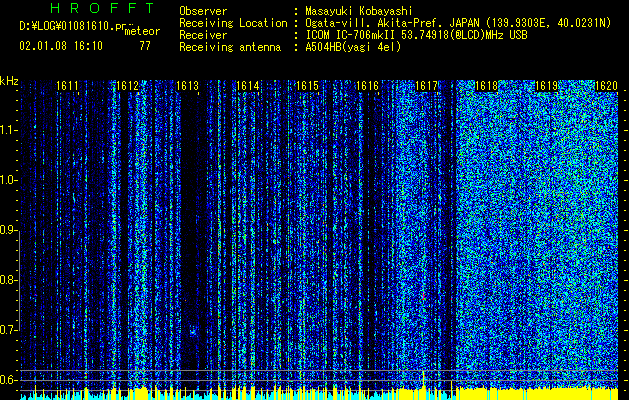629x400 pixels.
Task: Click time marker 1617
Action: click(x=427, y=86)
